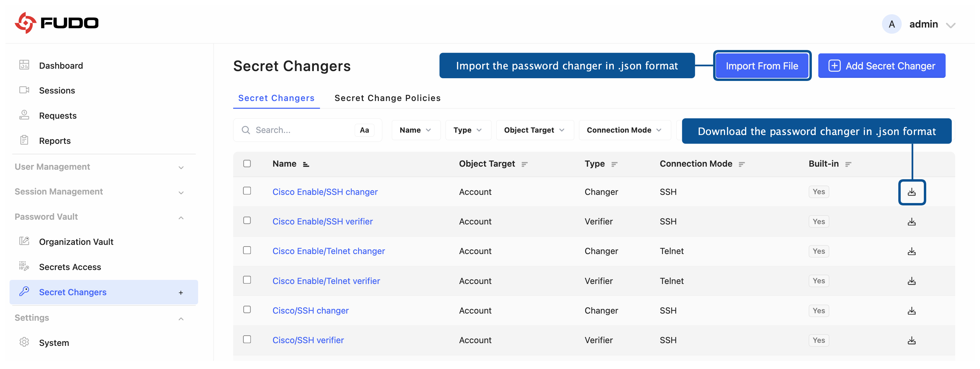Click the Import From File button

click(x=761, y=66)
